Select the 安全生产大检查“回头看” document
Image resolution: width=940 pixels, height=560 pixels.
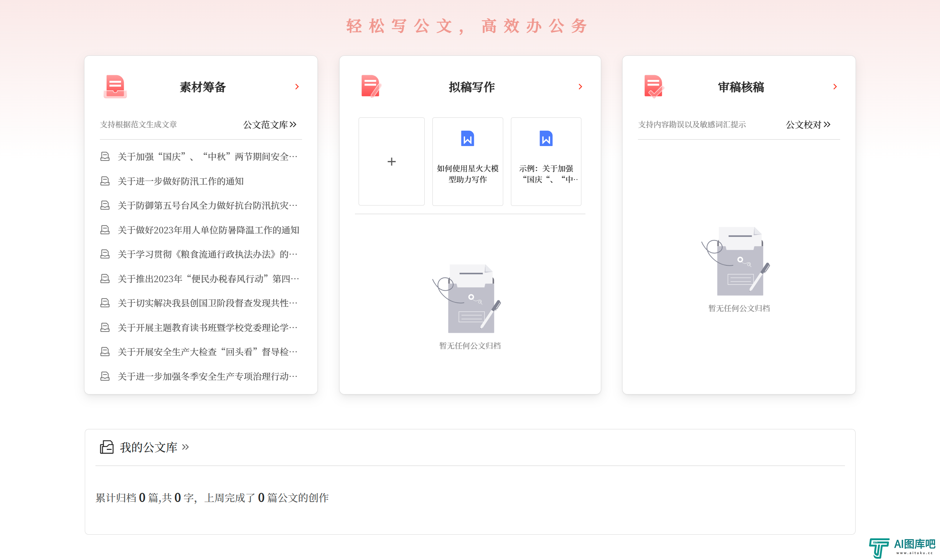click(x=207, y=352)
